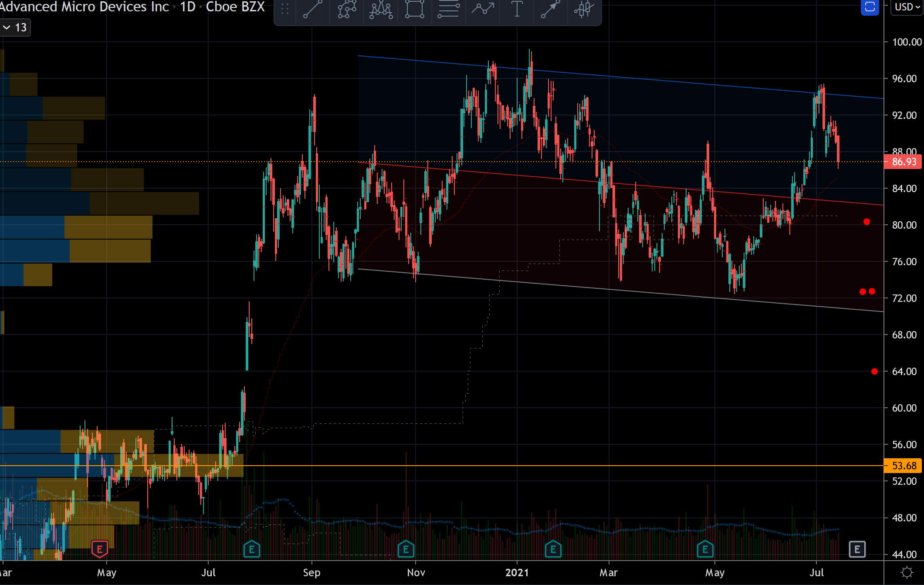Click the 1D interval in chart title
924x585 pixels.
188,7
